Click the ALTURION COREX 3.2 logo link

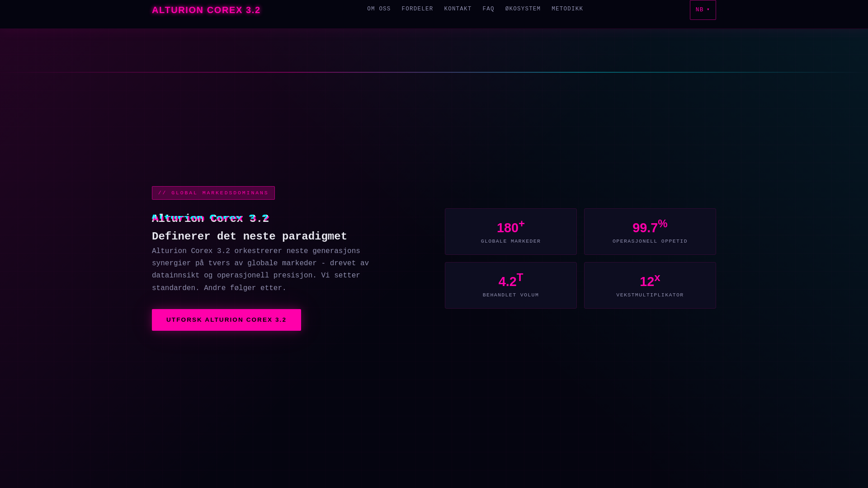pyautogui.click(x=206, y=10)
